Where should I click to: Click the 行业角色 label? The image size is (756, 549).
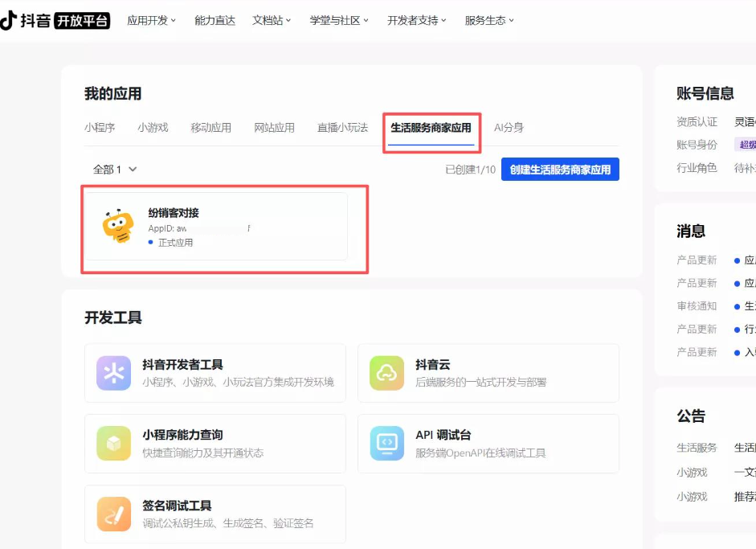[x=697, y=168]
